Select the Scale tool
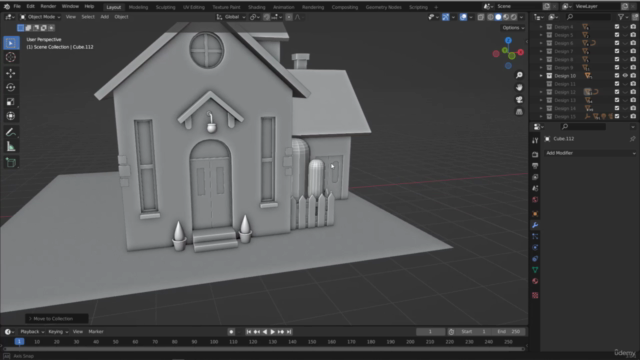The image size is (640, 360). coord(11,102)
